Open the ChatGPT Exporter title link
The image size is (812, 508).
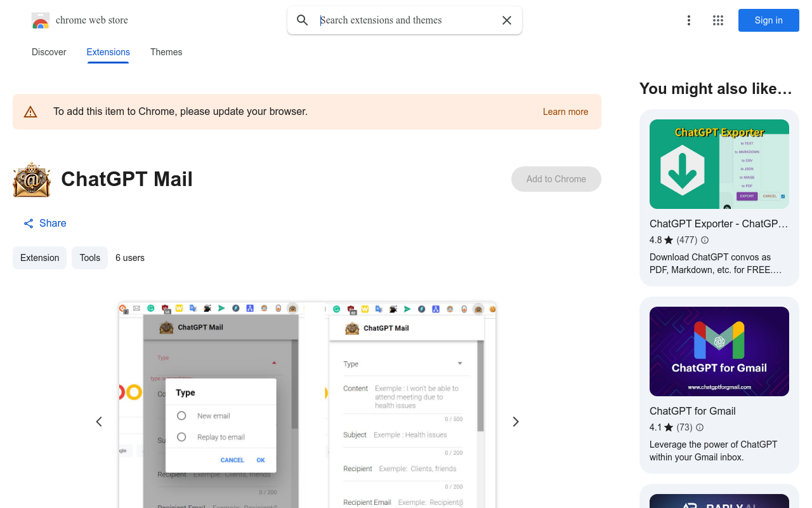[x=719, y=224]
